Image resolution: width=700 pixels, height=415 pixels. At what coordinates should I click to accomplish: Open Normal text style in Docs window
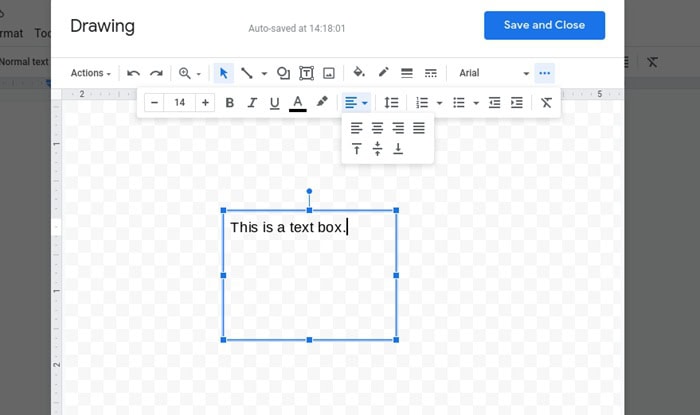point(24,62)
